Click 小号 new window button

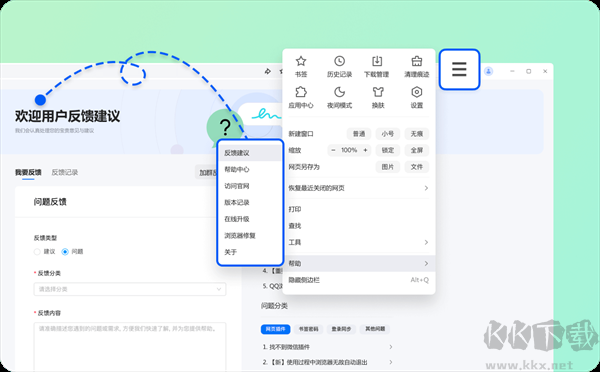388,134
